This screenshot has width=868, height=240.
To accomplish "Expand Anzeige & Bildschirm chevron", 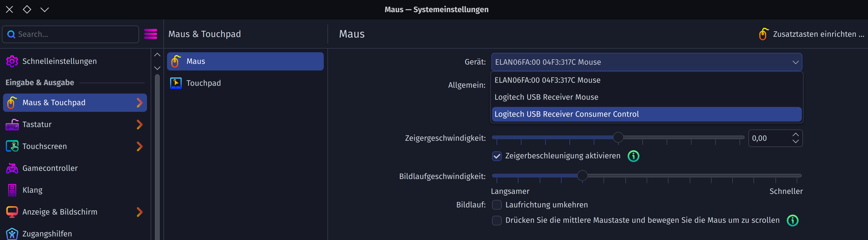I will click(x=139, y=212).
